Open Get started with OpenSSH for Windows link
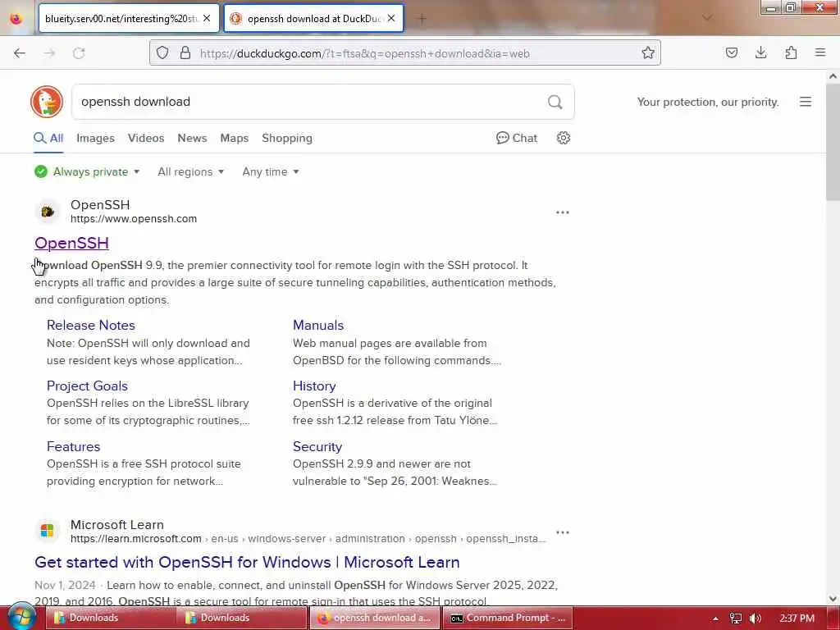This screenshot has width=840, height=630. [247, 562]
